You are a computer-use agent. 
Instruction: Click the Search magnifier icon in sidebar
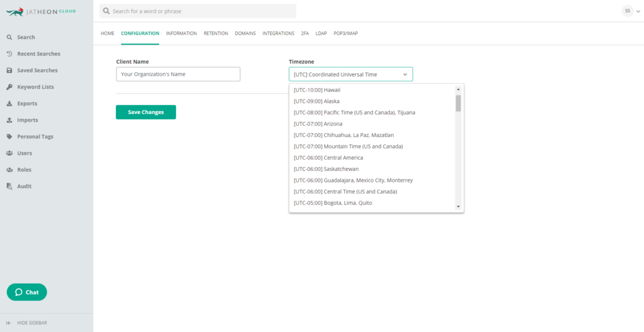pos(9,37)
